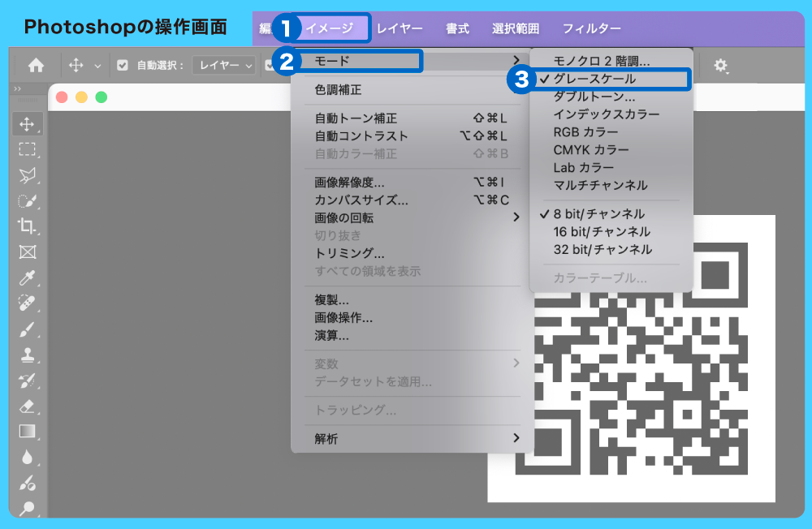Select ダブルトーン... mode
Screen dimensions: 812x529
click(611, 97)
